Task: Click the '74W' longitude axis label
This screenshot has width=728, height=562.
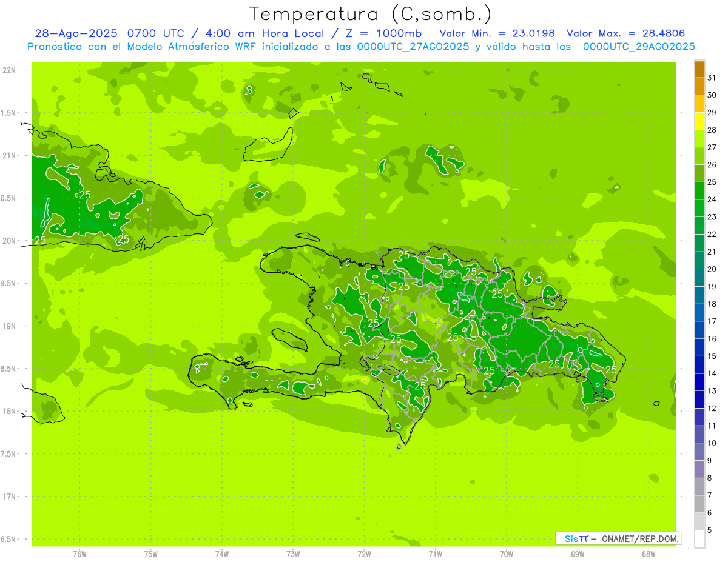Action: point(221,554)
